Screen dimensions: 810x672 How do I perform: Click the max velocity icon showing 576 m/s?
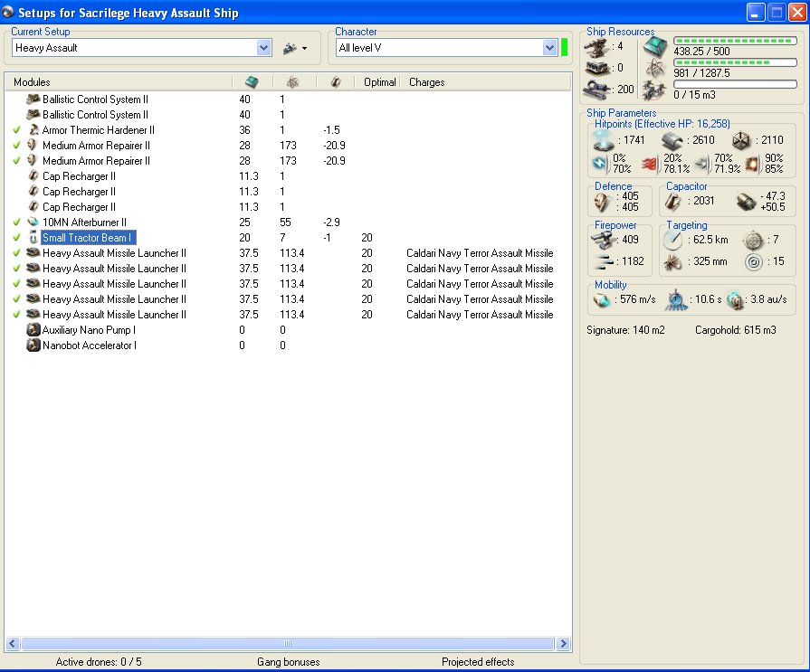click(602, 299)
